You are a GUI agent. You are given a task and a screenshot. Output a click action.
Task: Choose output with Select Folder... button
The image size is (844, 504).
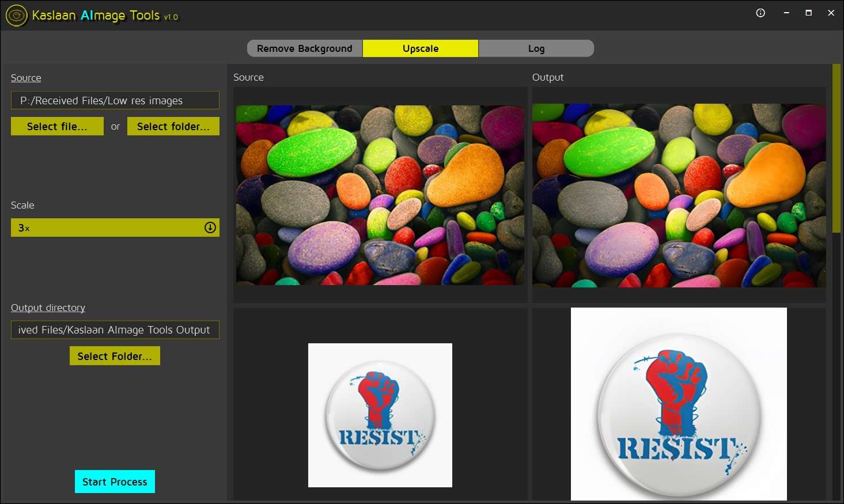[115, 356]
